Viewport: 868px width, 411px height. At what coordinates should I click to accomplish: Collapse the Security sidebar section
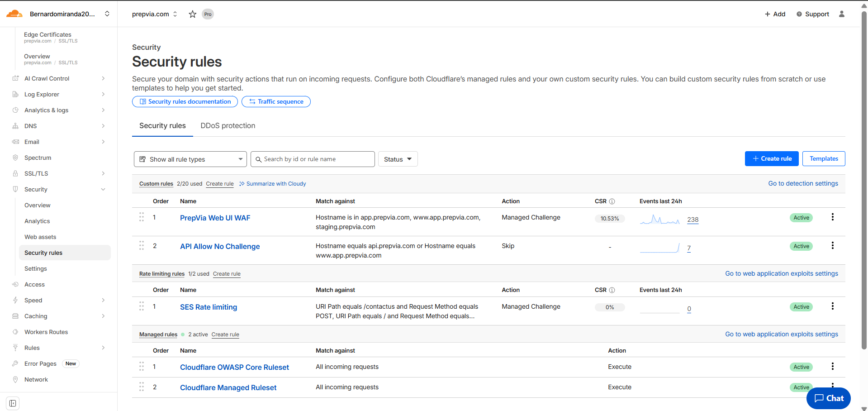[x=103, y=189]
